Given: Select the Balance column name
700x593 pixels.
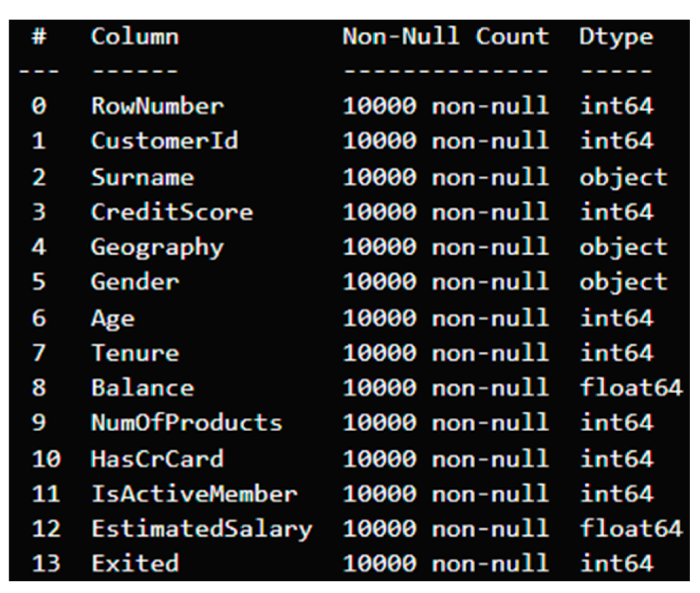Looking at the screenshot, I should (143, 388).
